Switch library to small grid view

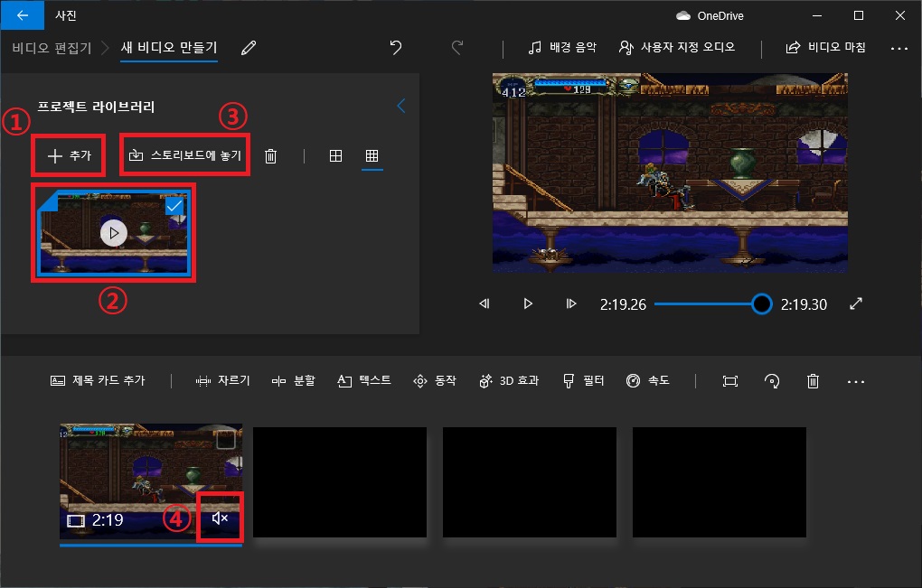(x=372, y=155)
